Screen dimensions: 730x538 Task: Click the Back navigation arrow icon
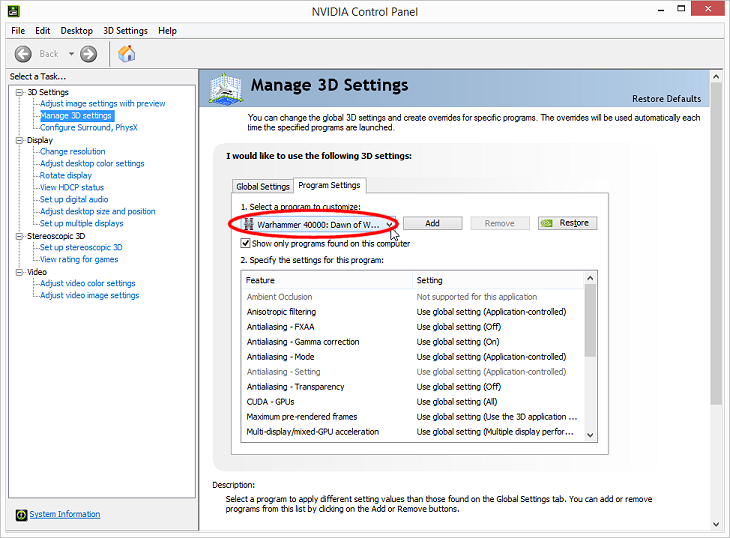[23, 54]
